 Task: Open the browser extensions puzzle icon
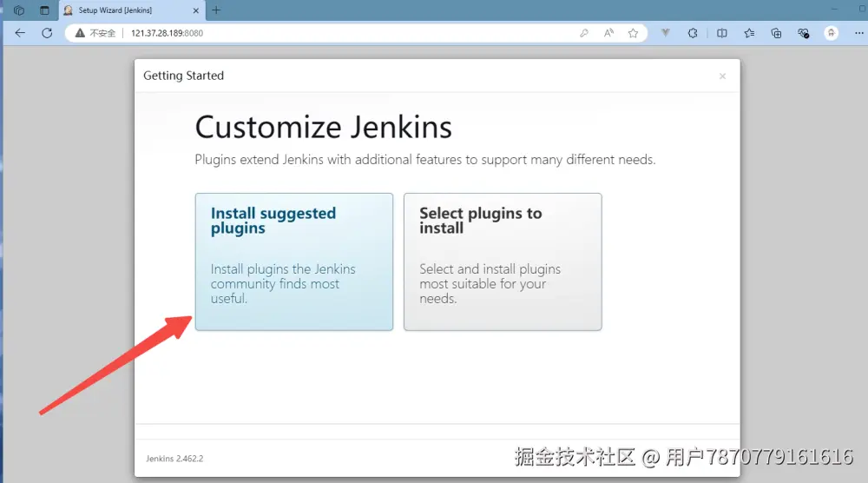tap(693, 33)
